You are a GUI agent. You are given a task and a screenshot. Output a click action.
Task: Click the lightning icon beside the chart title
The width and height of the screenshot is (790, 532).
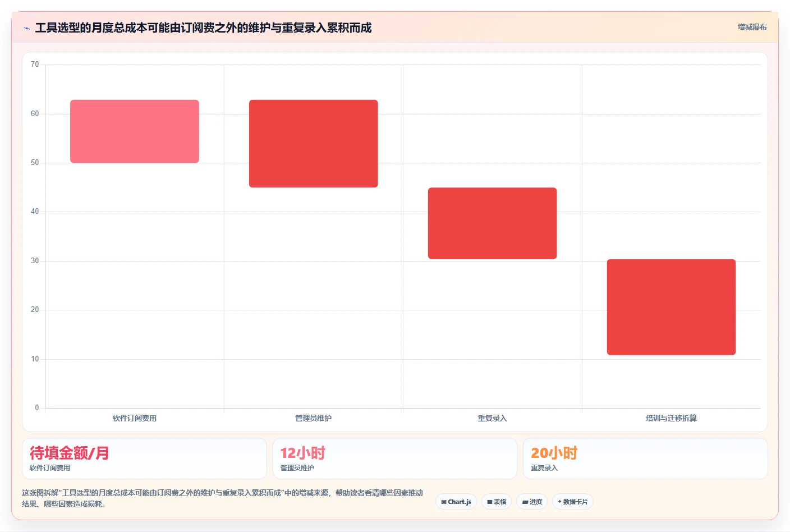tap(26, 28)
